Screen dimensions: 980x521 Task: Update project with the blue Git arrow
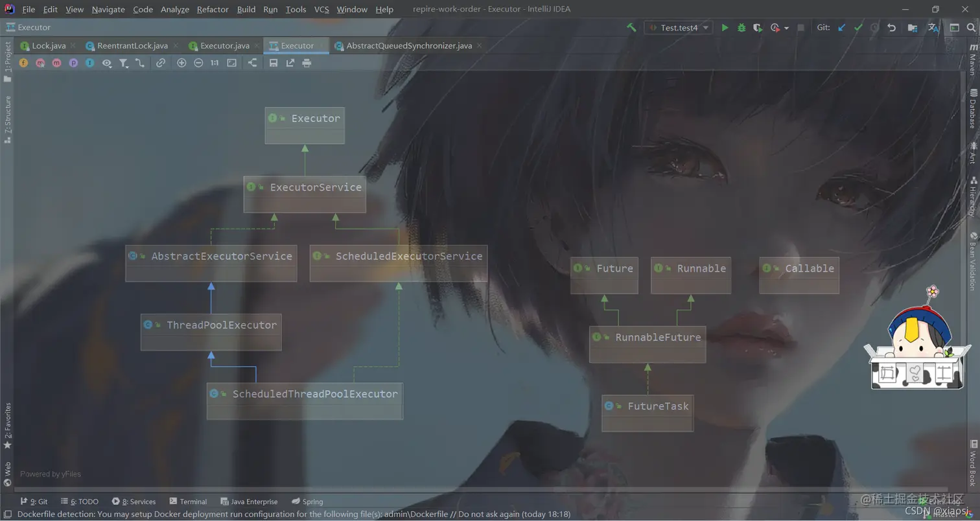point(841,28)
